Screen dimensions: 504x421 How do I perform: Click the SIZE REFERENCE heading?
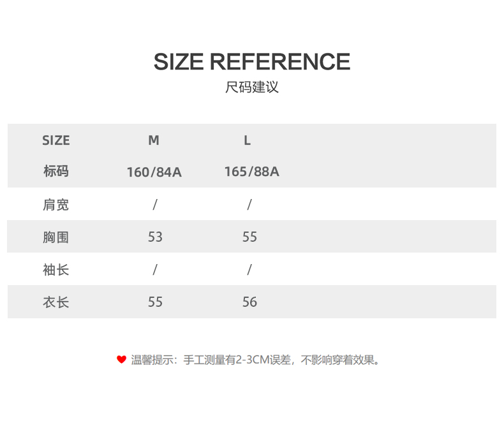tap(251, 62)
